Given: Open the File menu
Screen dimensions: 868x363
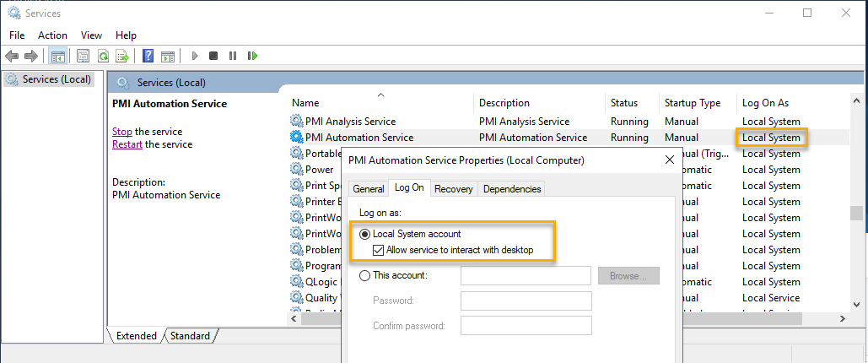Looking at the screenshot, I should 17,35.
